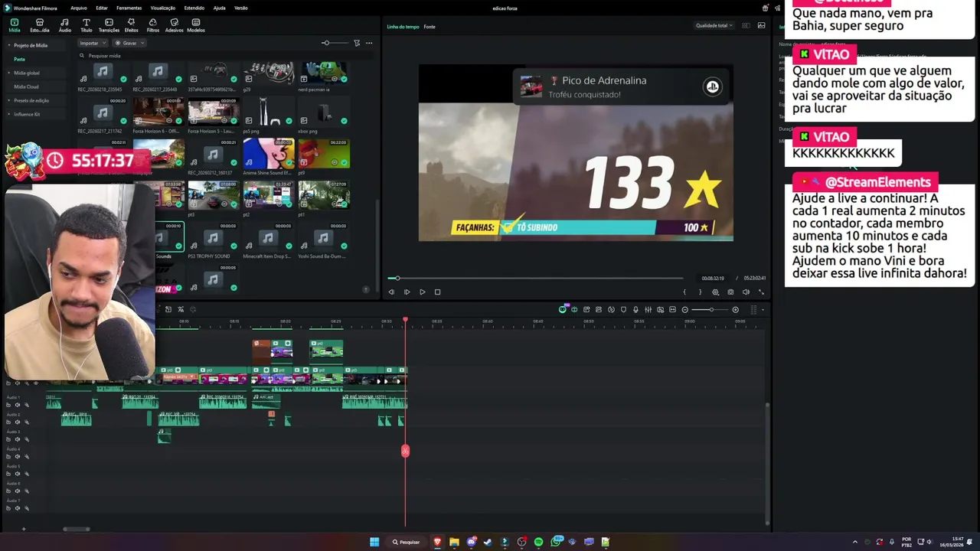Image resolution: width=980 pixels, height=551 pixels.
Task: Open Qualidade total dropdown
Action: 714,25
